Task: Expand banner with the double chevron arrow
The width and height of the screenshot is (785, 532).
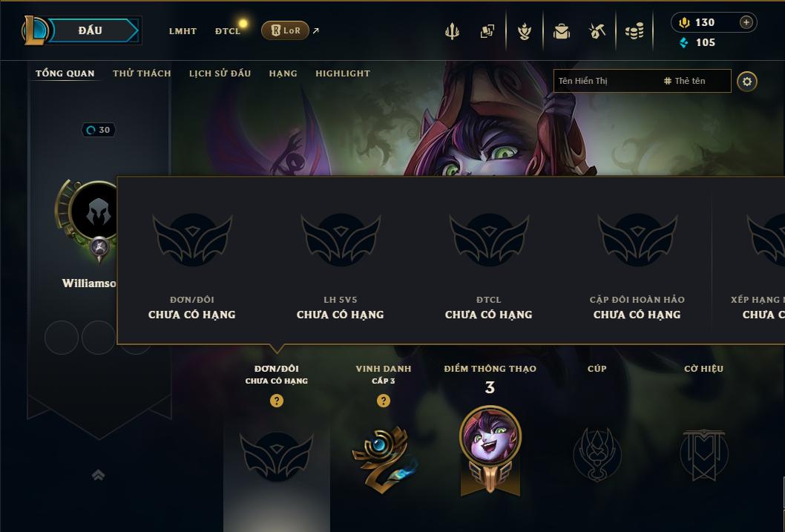Action: point(99,475)
